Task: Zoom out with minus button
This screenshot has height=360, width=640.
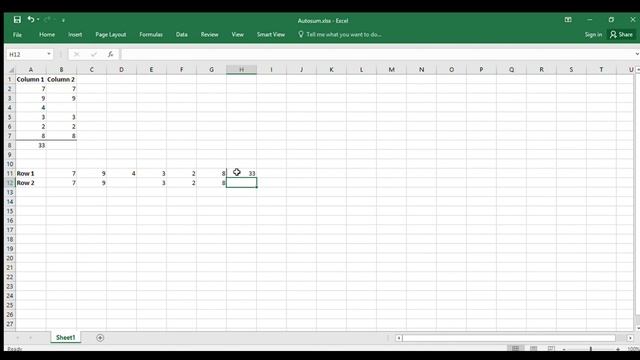Action: [564, 349]
